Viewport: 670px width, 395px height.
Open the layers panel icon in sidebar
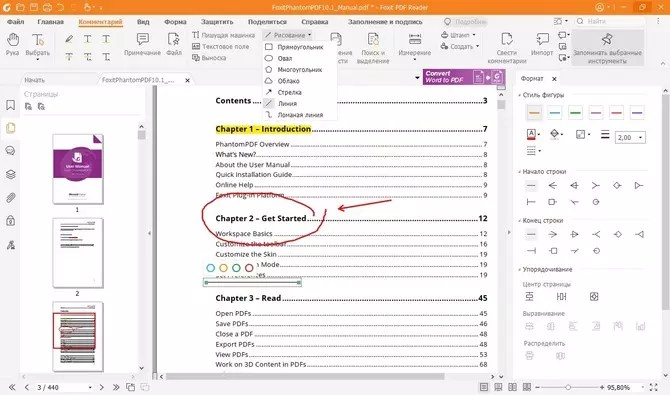(11, 174)
